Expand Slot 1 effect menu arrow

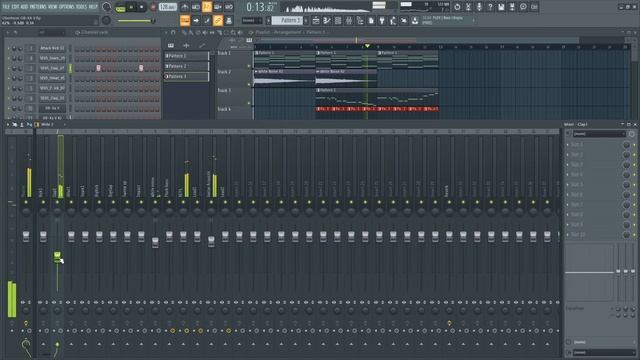coord(567,144)
